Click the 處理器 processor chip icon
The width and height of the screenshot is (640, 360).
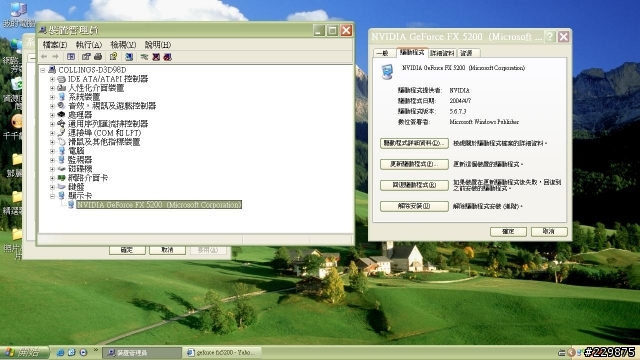pos(62,115)
